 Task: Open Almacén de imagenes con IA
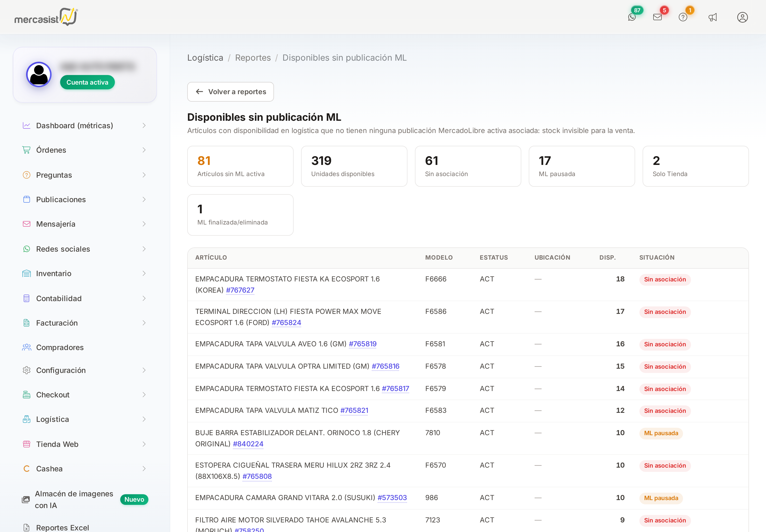click(x=85, y=499)
